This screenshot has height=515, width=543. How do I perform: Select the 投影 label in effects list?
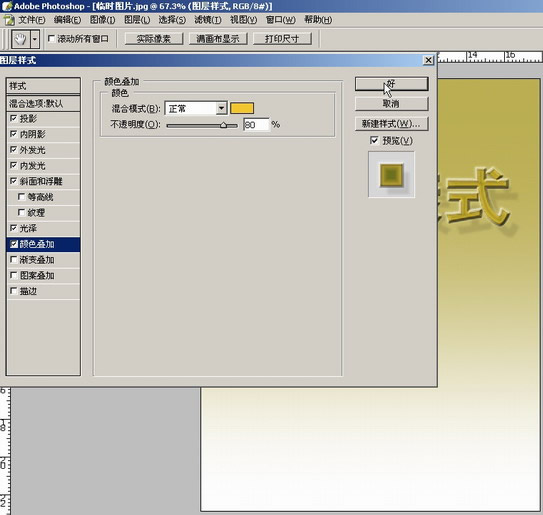click(28, 118)
